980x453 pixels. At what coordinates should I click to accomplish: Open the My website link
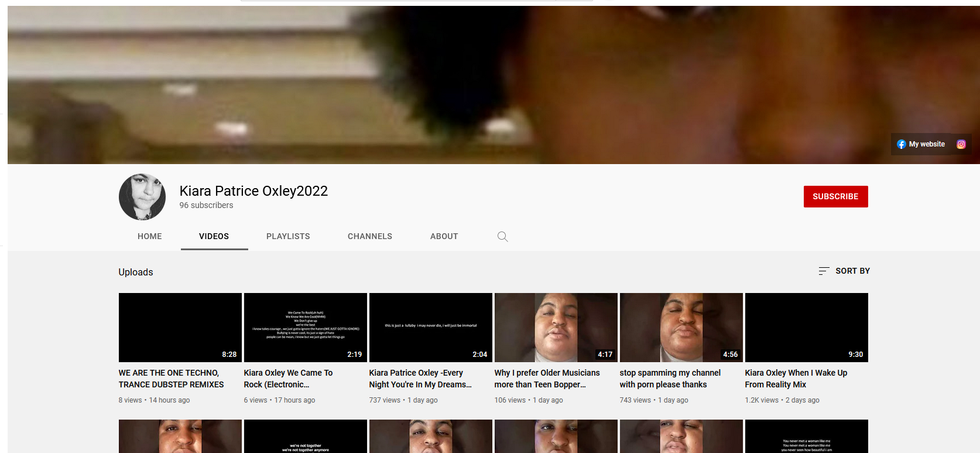tap(927, 144)
